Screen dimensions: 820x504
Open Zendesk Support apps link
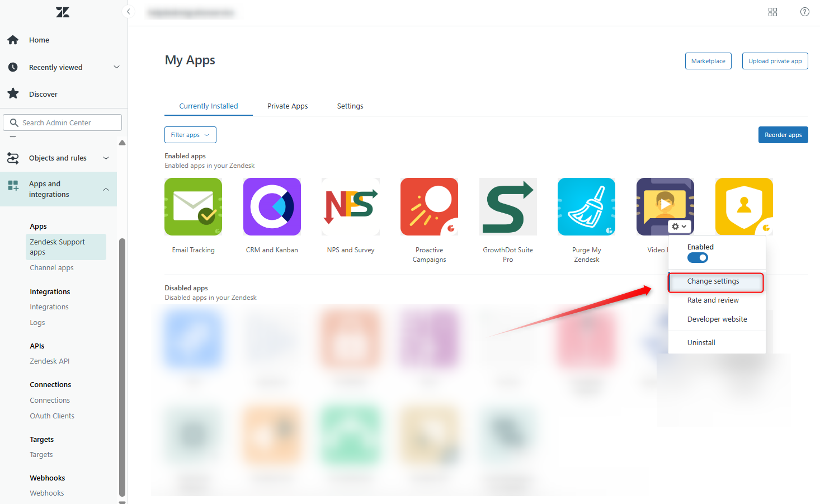tap(65, 247)
